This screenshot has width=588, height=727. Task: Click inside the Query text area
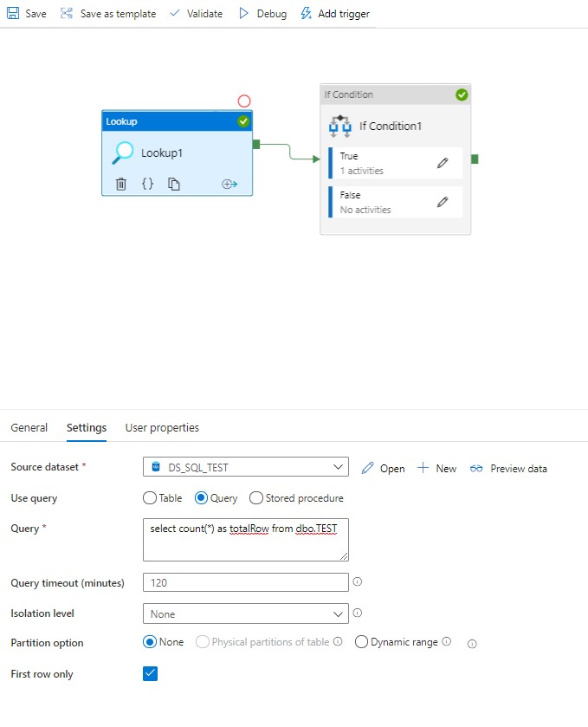click(x=246, y=540)
